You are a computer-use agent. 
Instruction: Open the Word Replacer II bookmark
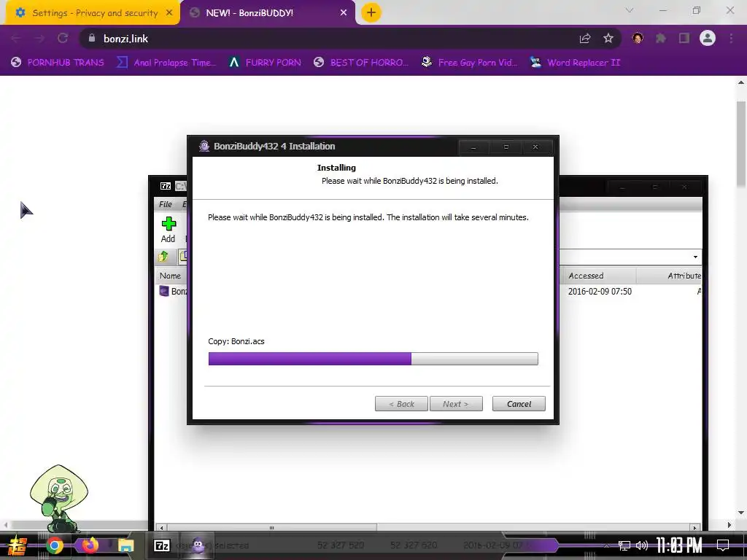coord(575,63)
